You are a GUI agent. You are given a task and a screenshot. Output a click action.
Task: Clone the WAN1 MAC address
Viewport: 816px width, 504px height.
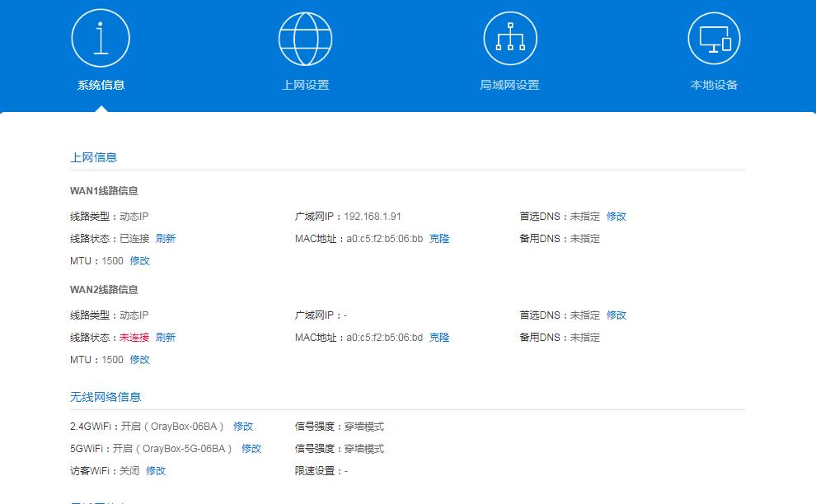point(438,238)
